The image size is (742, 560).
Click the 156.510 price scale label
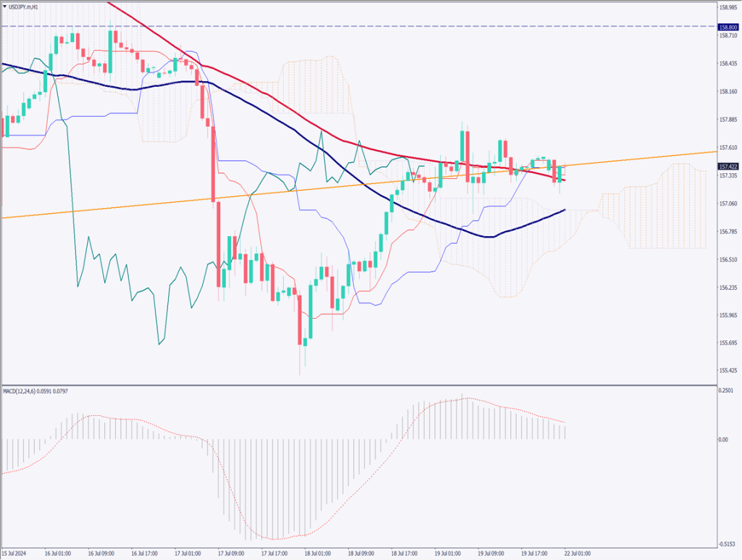(728, 259)
